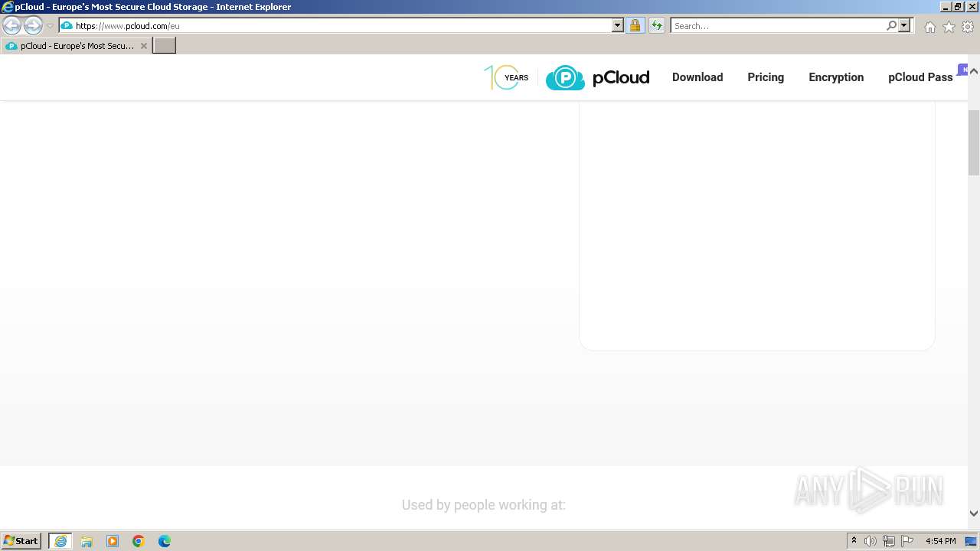Open the pCloud Pass menu item

coord(920,77)
